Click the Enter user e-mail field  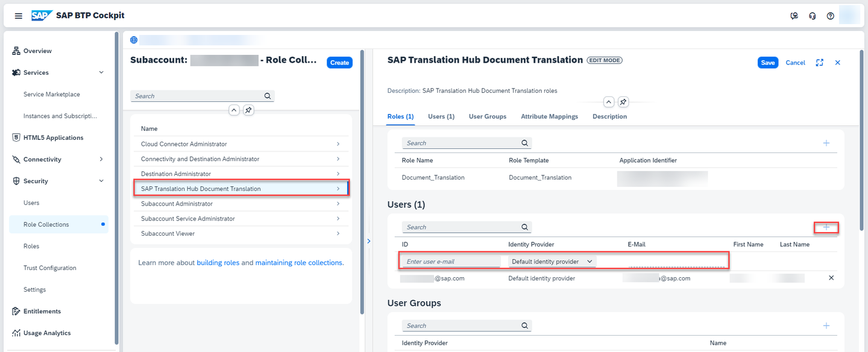coord(450,261)
